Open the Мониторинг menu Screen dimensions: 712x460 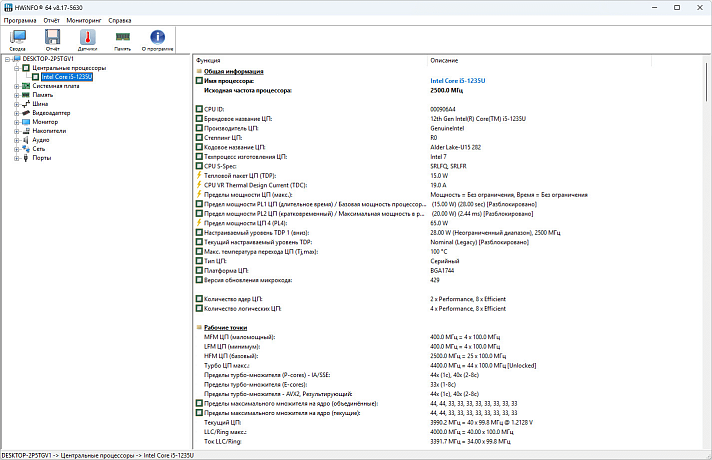[x=84, y=20]
